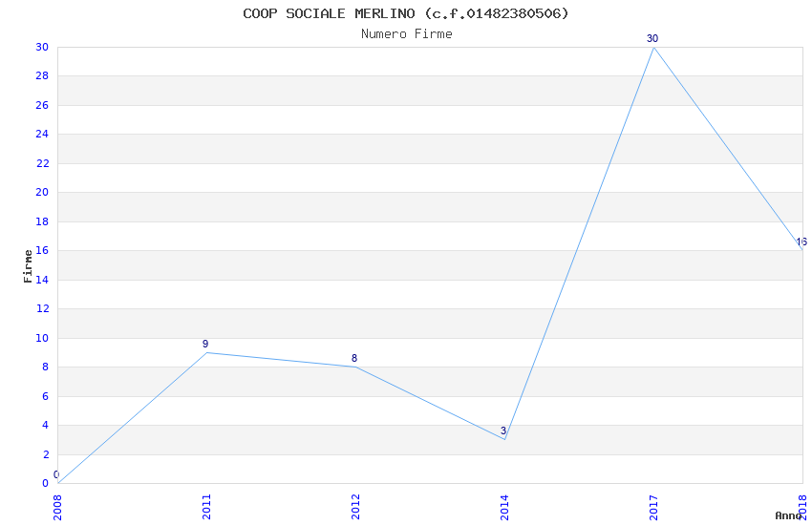This screenshot has height=525, width=812.
Task: Click the data point label 3
Action: [x=503, y=430]
